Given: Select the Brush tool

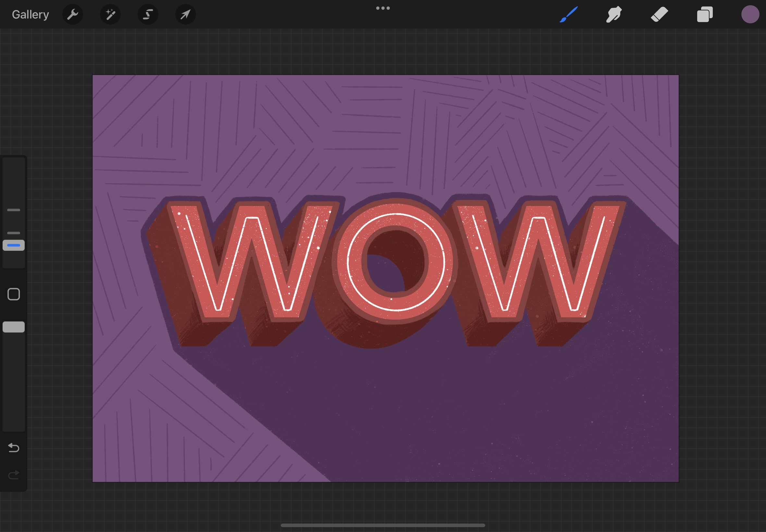Looking at the screenshot, I should (x=569, y=14).
